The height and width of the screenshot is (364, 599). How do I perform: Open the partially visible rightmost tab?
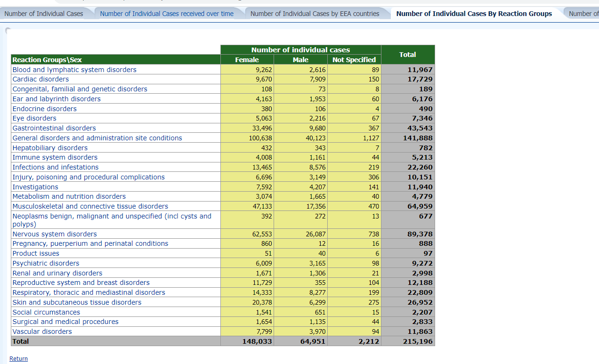tap(583, 14)
